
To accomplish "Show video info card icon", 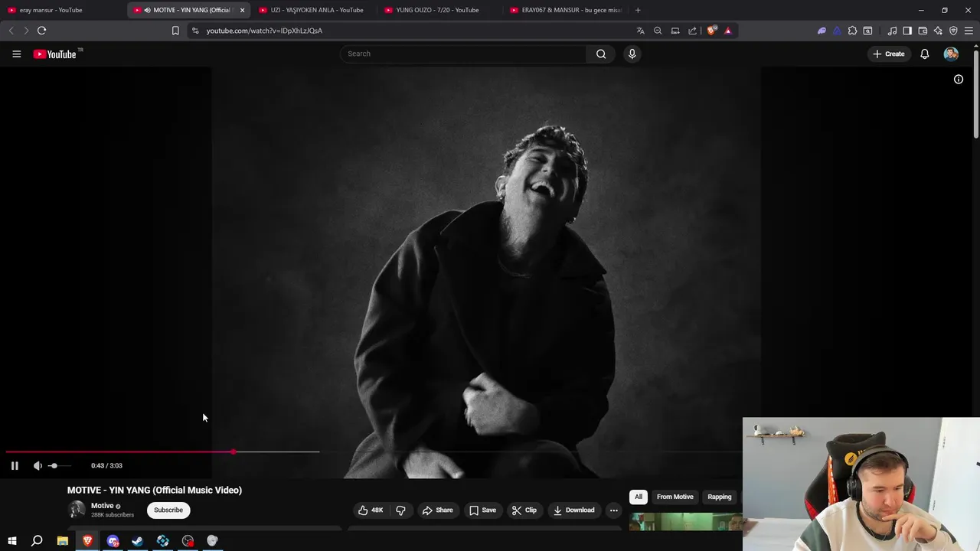I will pos(958,79).
